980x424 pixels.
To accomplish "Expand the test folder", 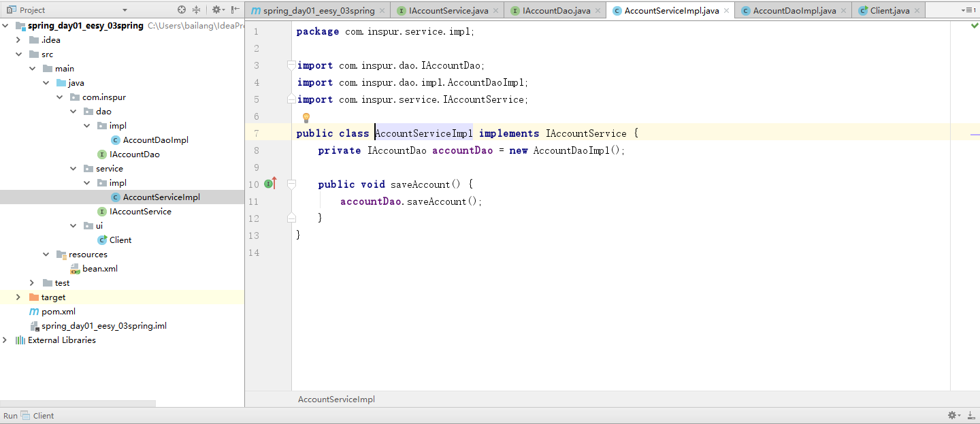I will pyautogui.click(x=32, y=283).
